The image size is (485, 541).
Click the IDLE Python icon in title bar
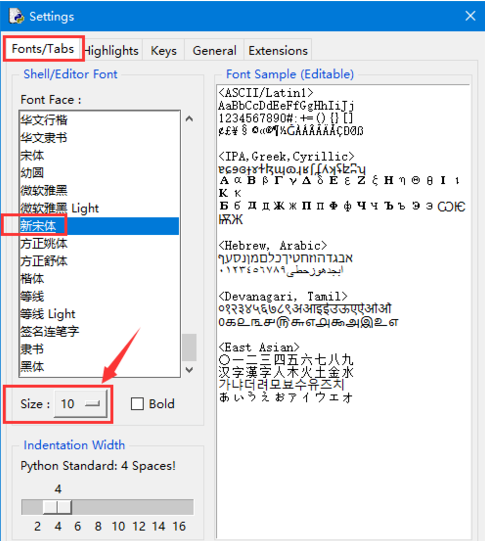pyautogui.click(x=16, y=16)
